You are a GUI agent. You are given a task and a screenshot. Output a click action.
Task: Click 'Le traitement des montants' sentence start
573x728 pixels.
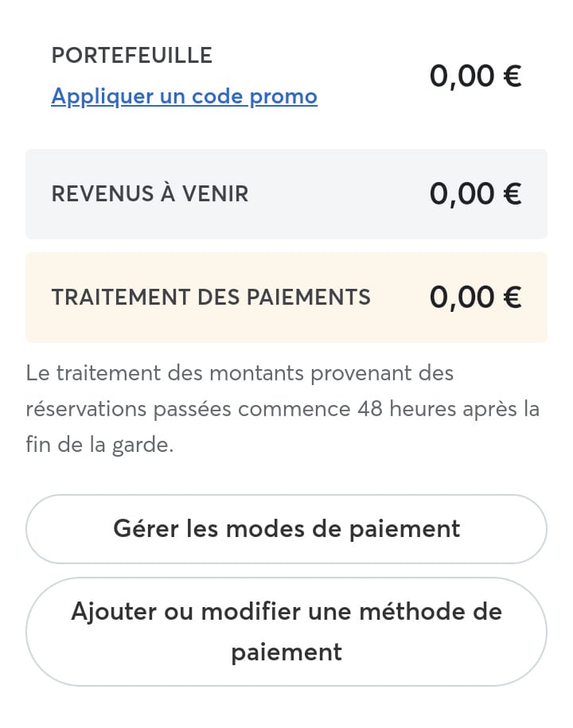pos(165,373)
